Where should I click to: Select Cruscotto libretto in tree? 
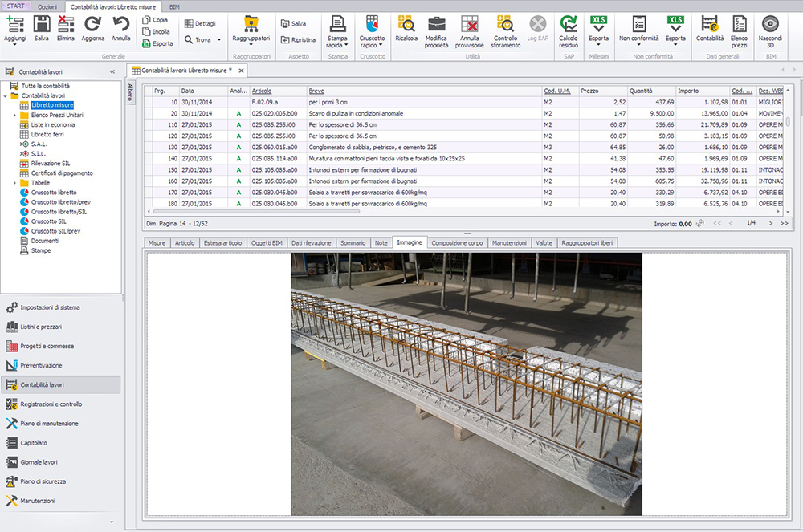point(54,193)
